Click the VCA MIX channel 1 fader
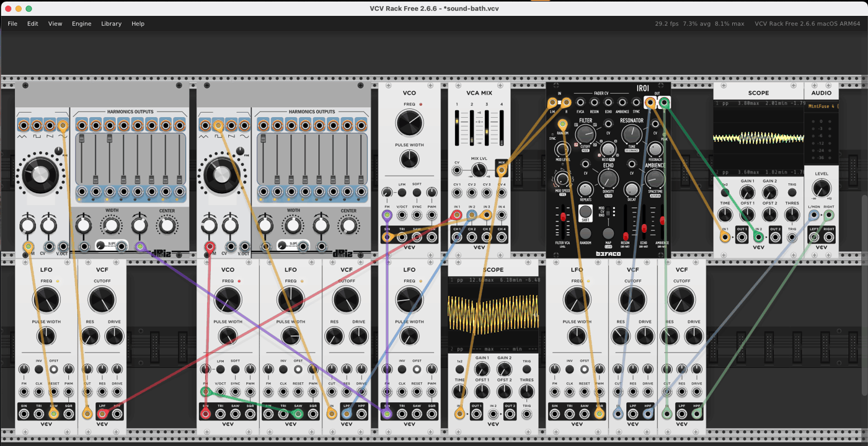The width and height of the screenshot is (868, 446). point(458,128)
